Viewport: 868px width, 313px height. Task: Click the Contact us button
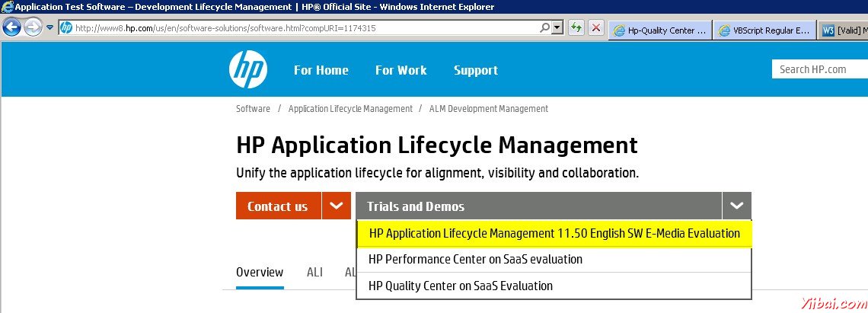point(277,206)
